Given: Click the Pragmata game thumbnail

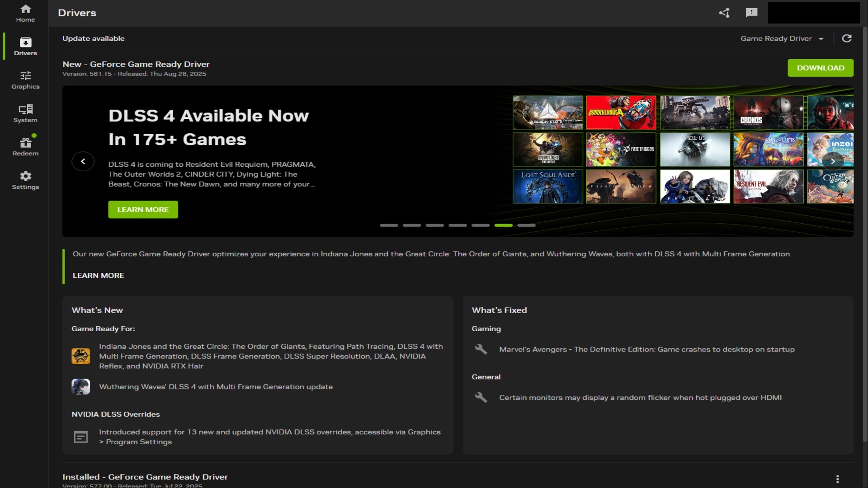Looking at the screenshot, I should [x=695, y=186].
